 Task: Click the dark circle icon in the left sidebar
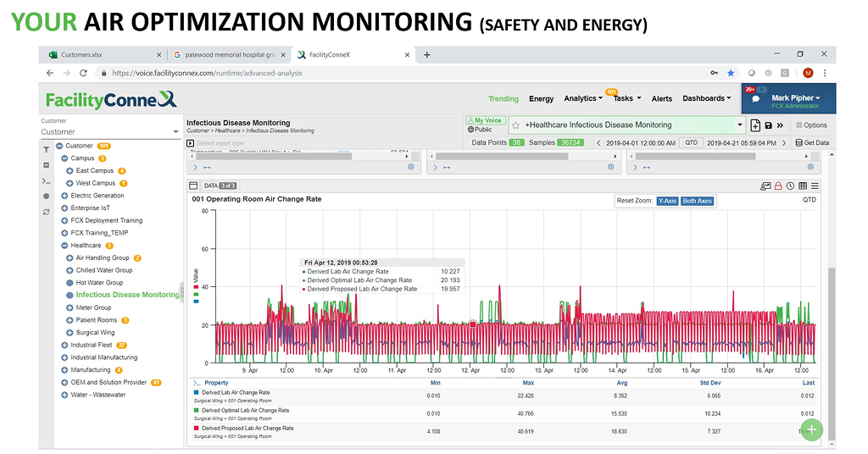(47, 197)
